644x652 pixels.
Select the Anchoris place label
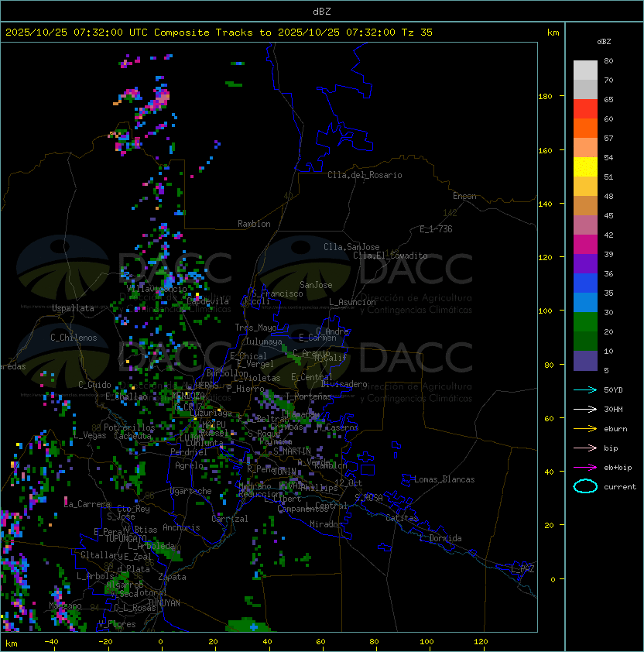click(x=181, y=527)
